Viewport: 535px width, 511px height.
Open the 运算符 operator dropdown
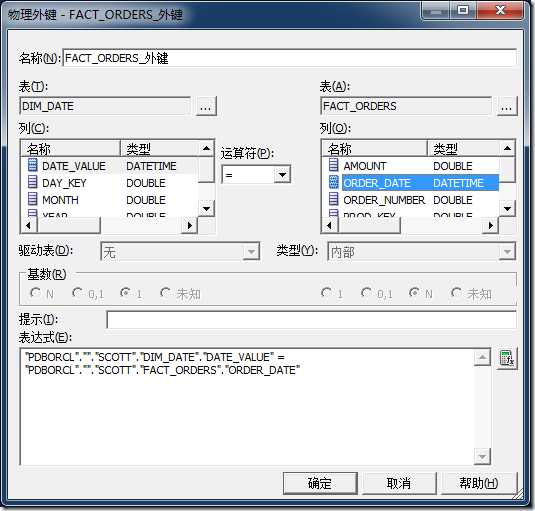282,175
